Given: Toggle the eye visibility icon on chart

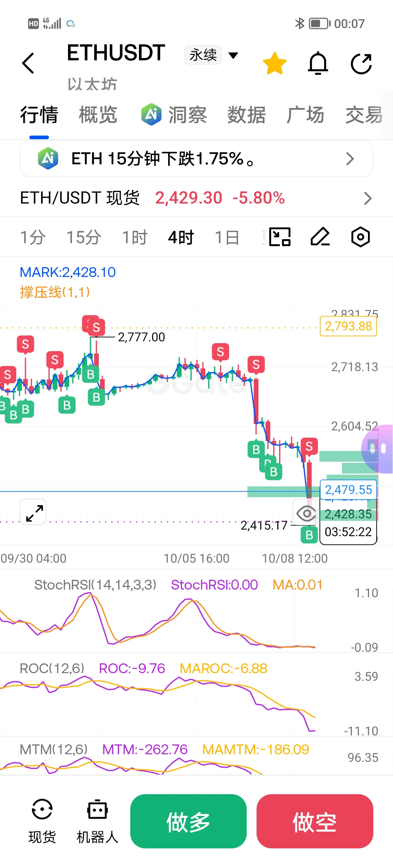Looking at the screenshot, I should [x=306, y=513].
